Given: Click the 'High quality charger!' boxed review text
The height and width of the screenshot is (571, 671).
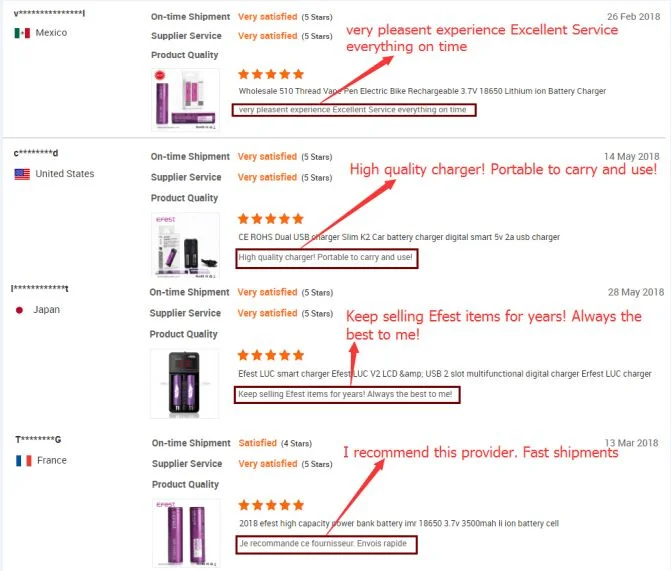Looking at the screenshot, I should click(x=326, y=258).
